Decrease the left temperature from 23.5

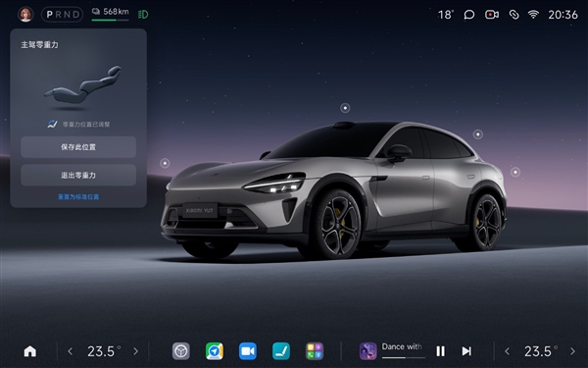tap(71, 351)
